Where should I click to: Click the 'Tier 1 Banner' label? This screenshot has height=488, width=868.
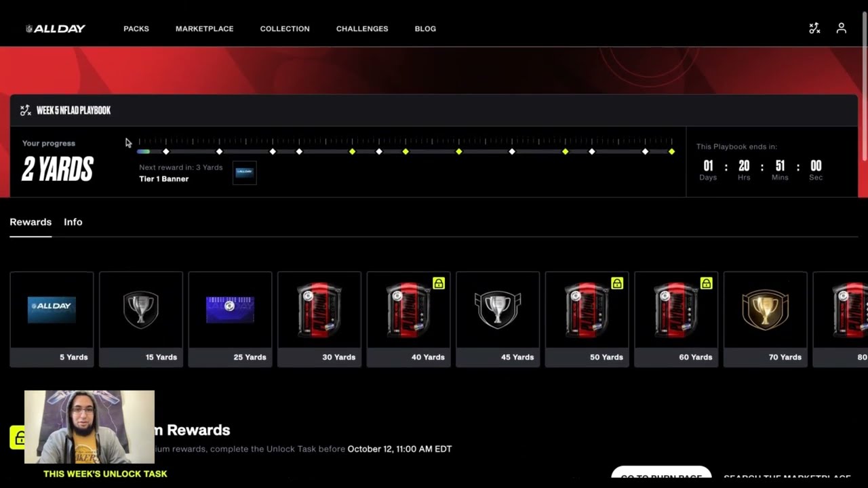click(x=164, y=179)
